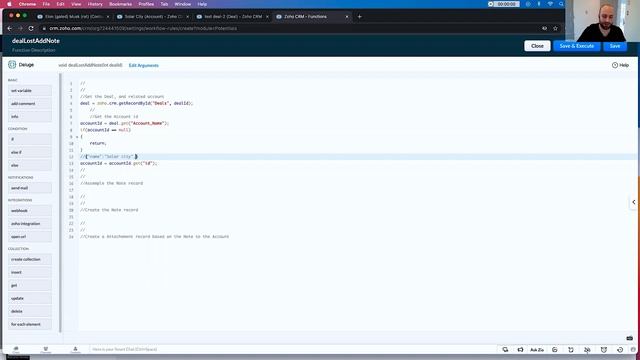This screenshot has height=360, width=640.
Task: Open Spotlight search in the menu bar
Action: pyautogui.click(x=561, y=4)
